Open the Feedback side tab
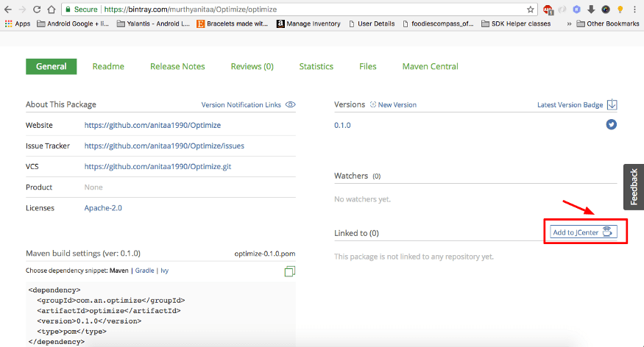This screenshot has height=347, width=644. [x=634, y=187]
